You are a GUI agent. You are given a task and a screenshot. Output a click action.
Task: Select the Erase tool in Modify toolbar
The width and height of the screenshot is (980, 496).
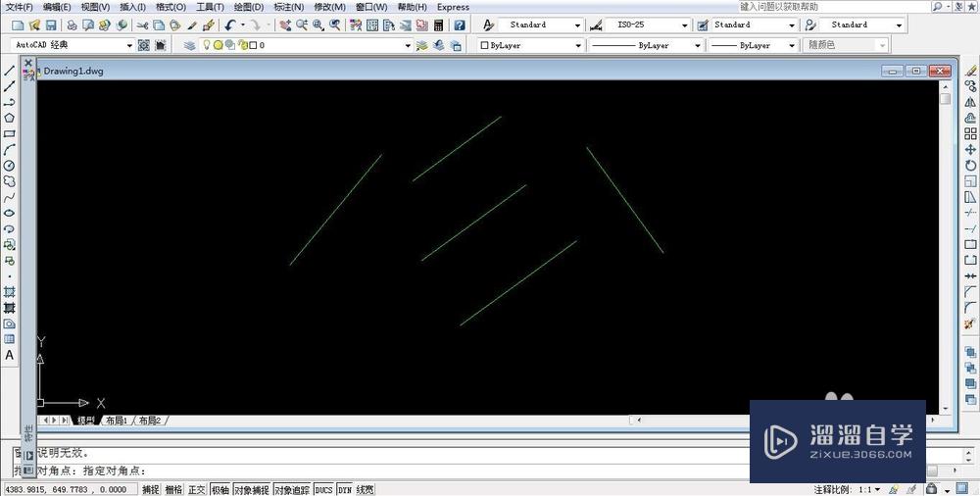click(970, 71)
